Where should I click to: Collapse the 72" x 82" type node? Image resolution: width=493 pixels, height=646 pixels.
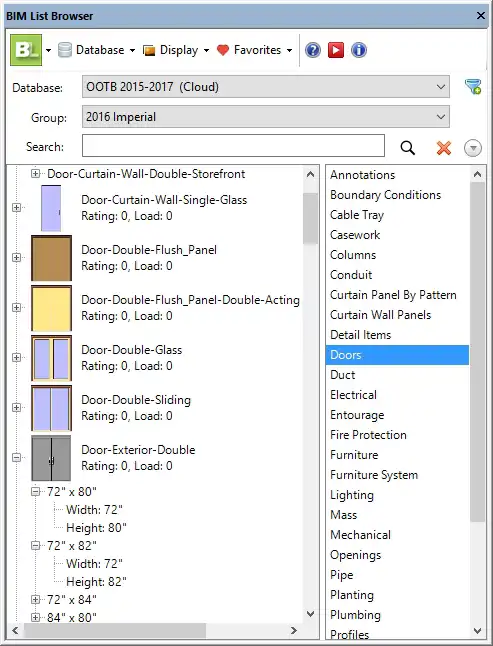35,545
